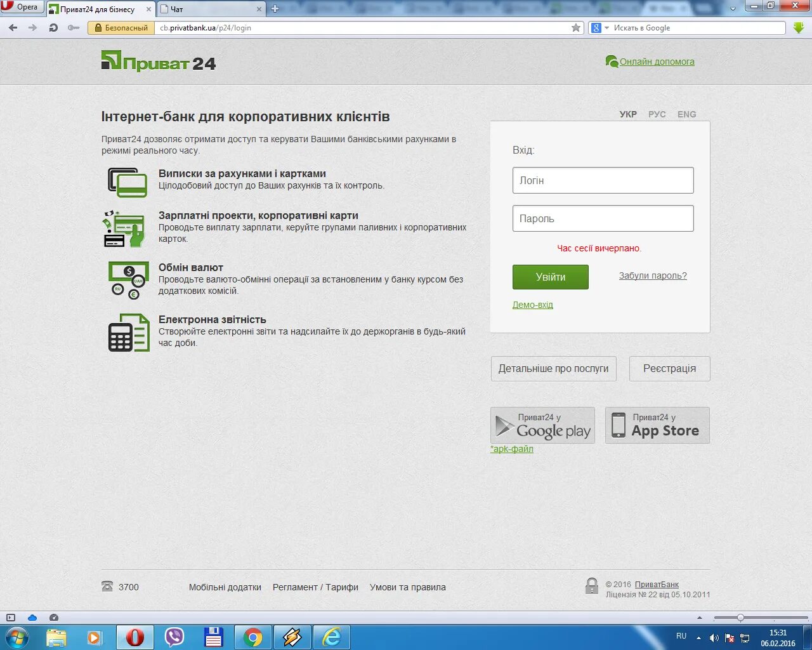The image size is (812, 650).
Task: Click the Приват24 logo
Action: click(x=159, y=62)
